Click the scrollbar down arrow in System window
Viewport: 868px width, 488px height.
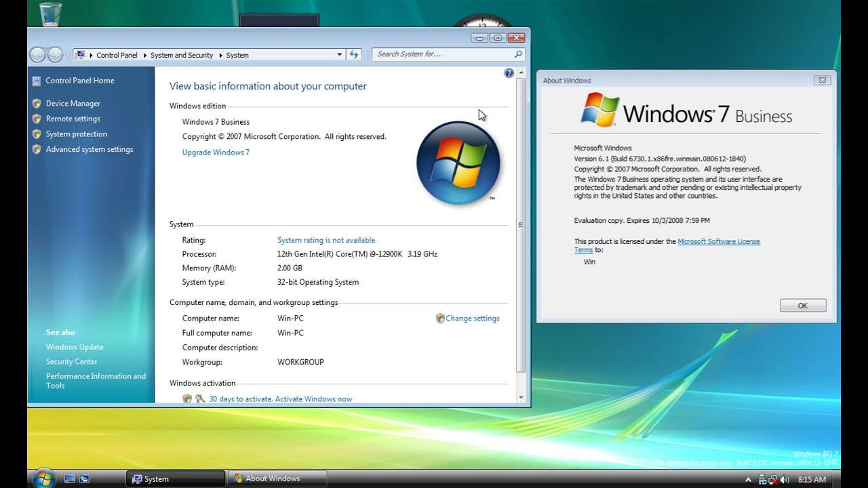pos(521,398)
